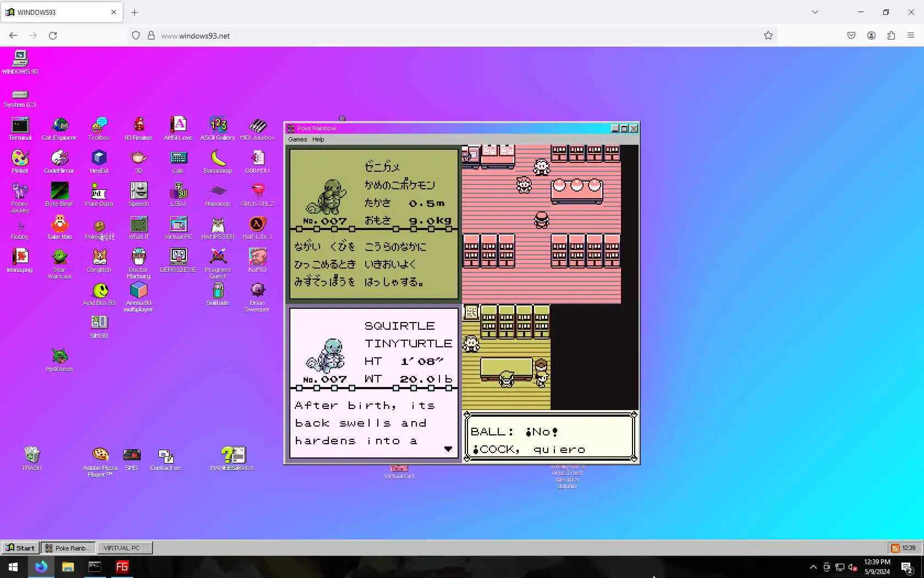Launch the Half-Life 3 icon
The height and width of the screenshot is (578, 924).
pos(257,228)
